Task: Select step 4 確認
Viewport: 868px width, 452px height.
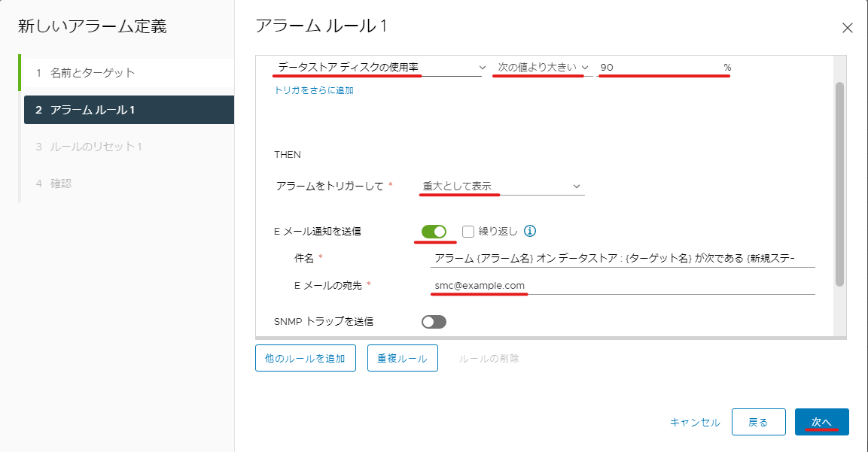Action: pos(127,183)
